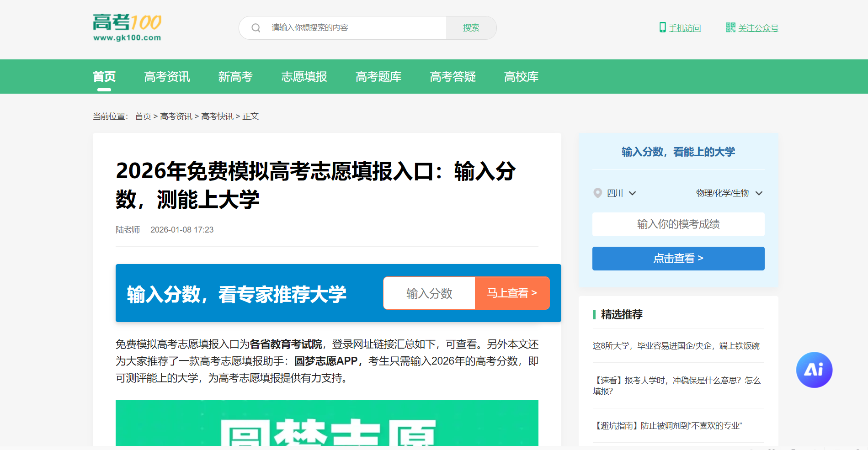Switch to the 志愿填报 navigation tab
Viewport: 868px width, 450px height.
[304, 77]
